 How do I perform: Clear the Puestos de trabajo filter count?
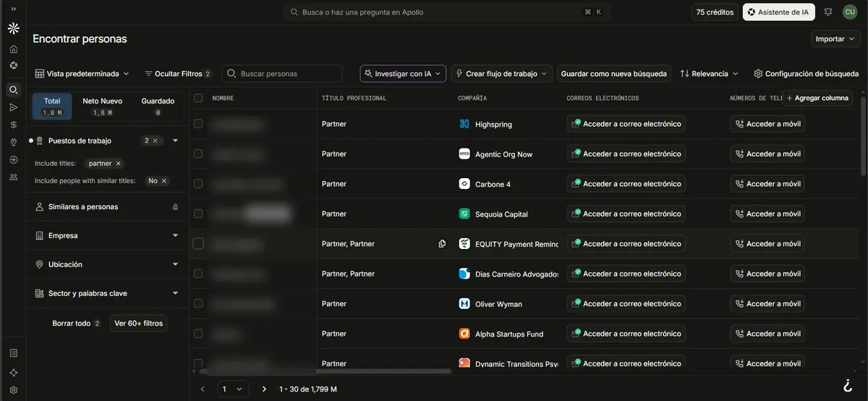156,140
